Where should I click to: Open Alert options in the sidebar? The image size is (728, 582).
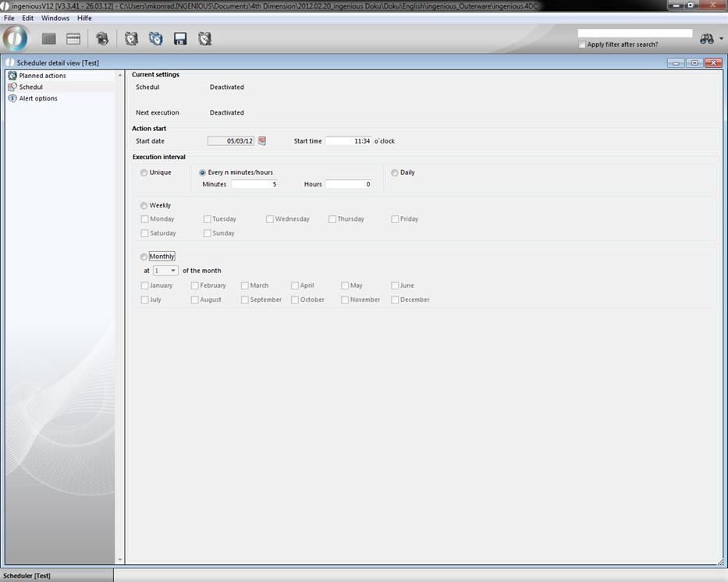click(x=37, y=98)
